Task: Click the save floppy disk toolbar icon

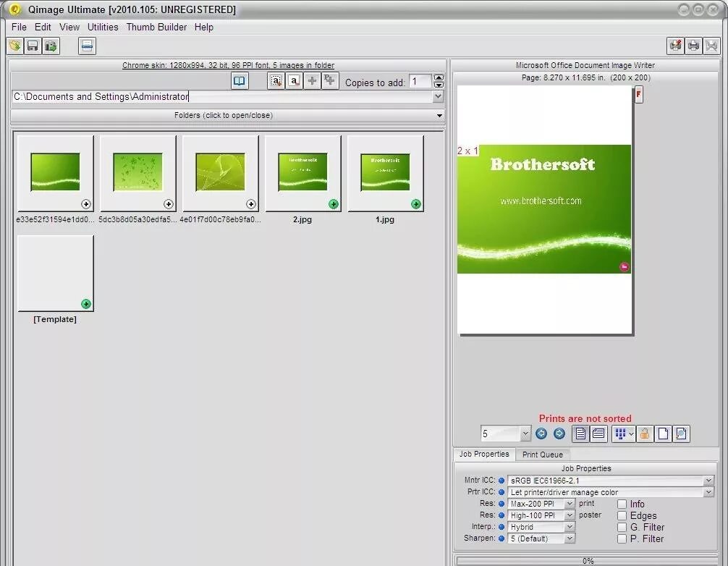Action: click(x=33, y=46)
